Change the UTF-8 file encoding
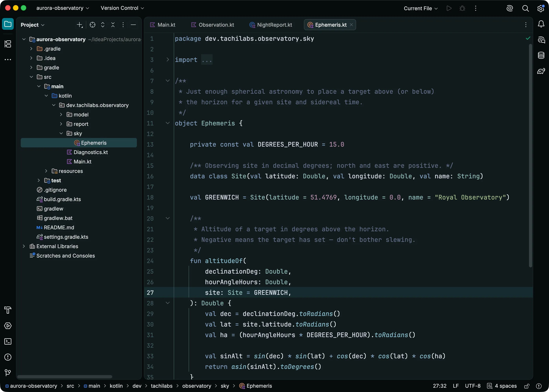Screen dimensions: 549x392 coord(473,386)
